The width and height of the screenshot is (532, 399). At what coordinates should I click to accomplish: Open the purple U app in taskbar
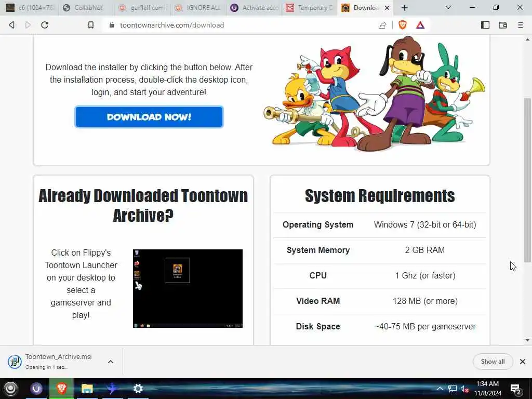point(36,389)
